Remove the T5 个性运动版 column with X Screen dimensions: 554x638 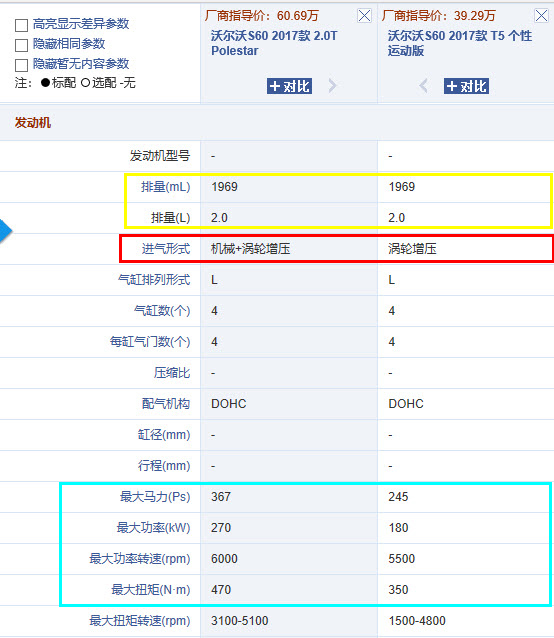click(541, 16)
